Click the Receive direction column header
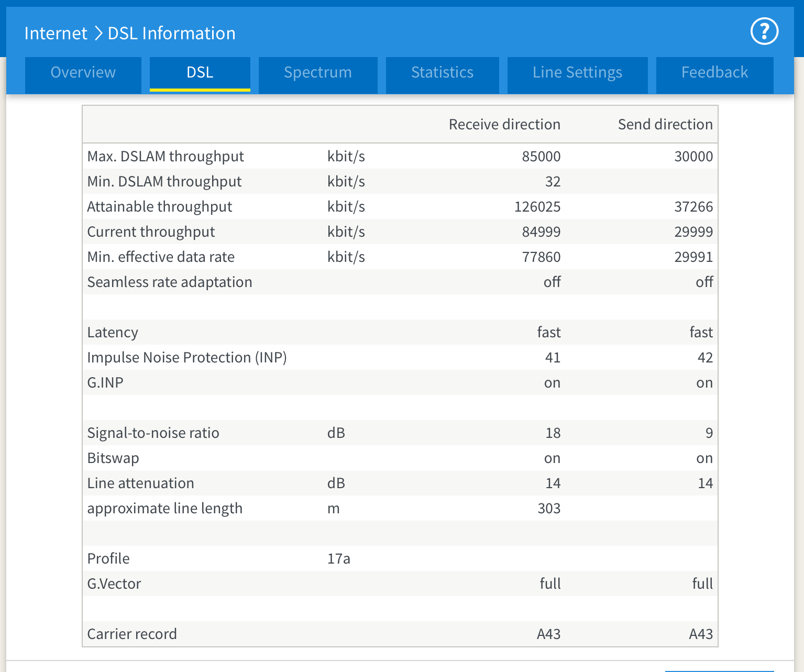The image size is (804, 672). coord(504,124)
